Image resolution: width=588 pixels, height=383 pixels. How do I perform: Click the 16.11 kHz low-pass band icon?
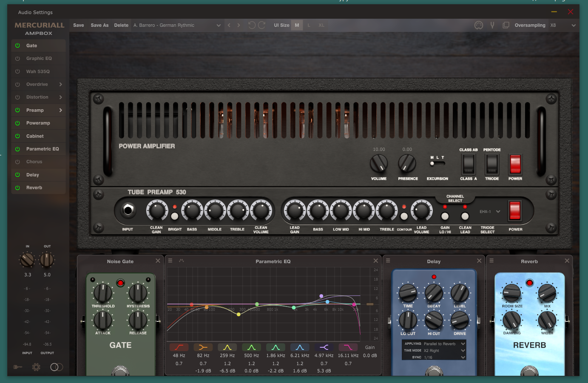pyautogui.click(x=348, y=347)
